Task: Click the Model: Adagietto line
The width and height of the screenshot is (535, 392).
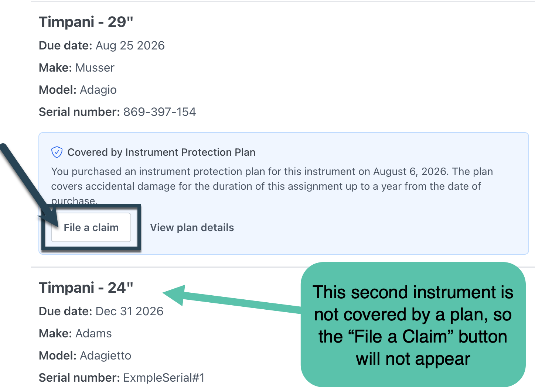Action: click(85, 355)
